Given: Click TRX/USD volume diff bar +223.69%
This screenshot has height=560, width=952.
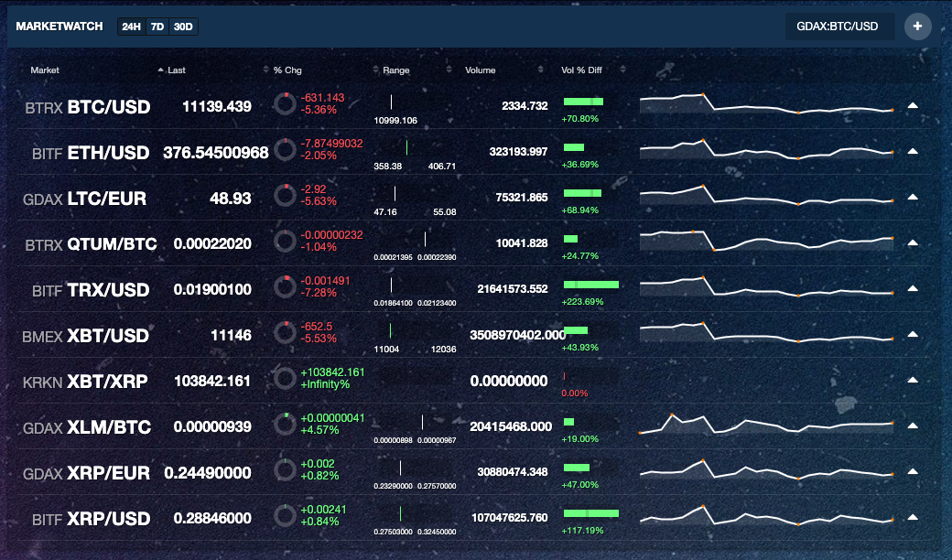Looking at the screenshot, I should [591, 285].
